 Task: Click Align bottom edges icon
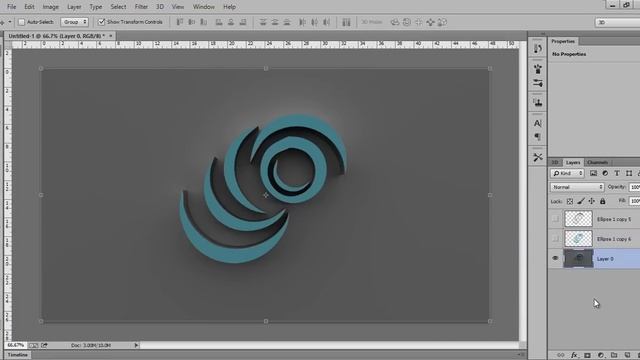click(x=203, y=22)
